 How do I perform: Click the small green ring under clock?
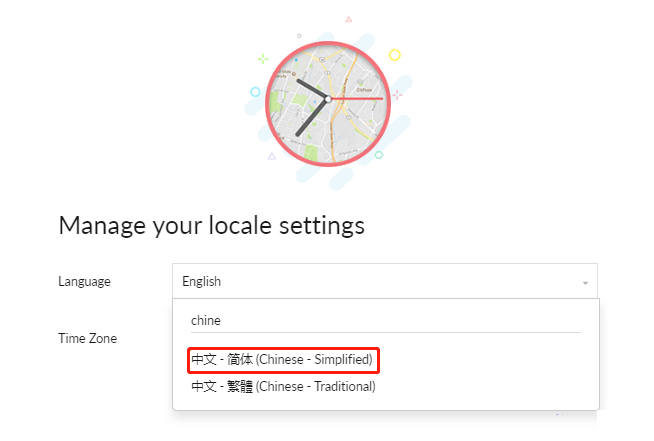click(378, 155)
